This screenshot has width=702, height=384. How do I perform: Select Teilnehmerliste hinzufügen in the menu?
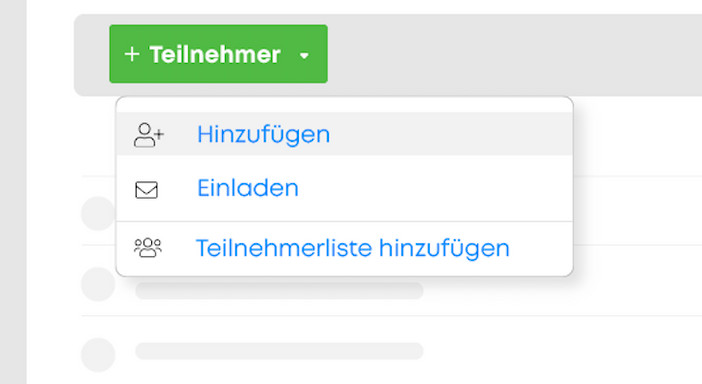tap(344, 248)
